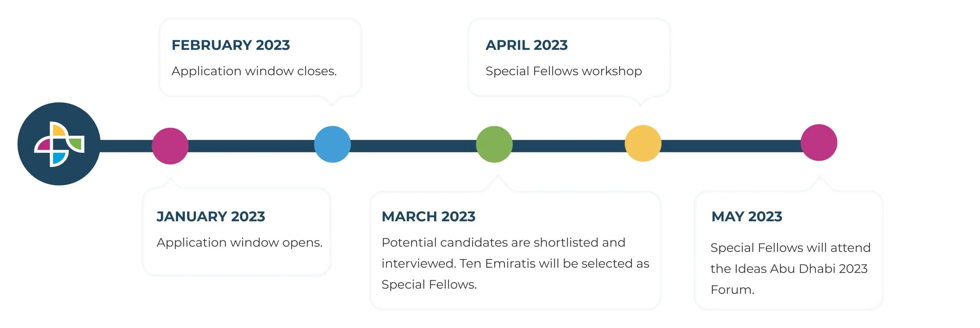Viewport: 980px width, 328px height.
Task: Click the FEBRUARY 2023 heading
Action: point(231,45)
